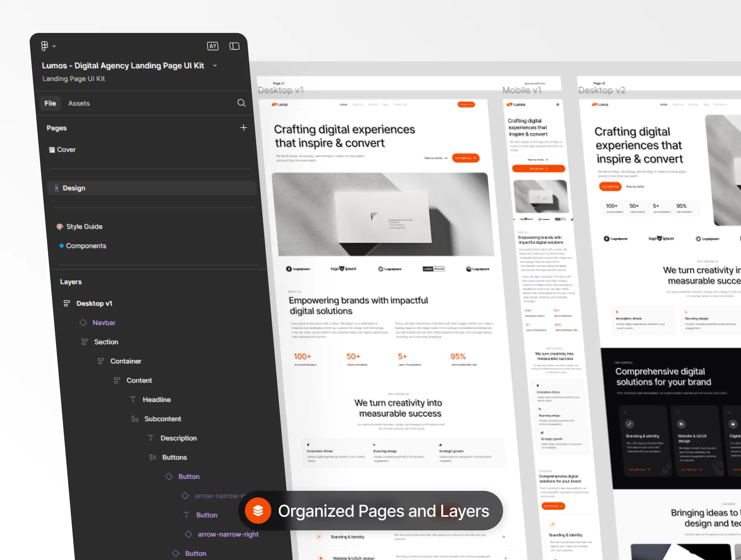Click the Design page icon
741x560 pixels.
pos(57,188)
